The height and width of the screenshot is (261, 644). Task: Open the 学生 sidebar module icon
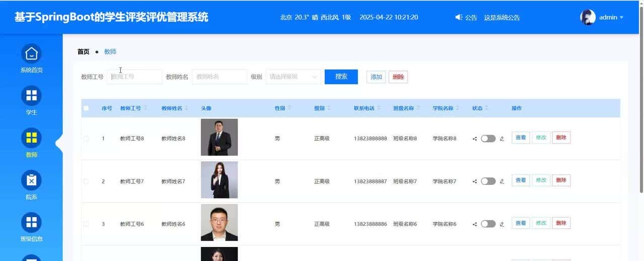(31, 96)
